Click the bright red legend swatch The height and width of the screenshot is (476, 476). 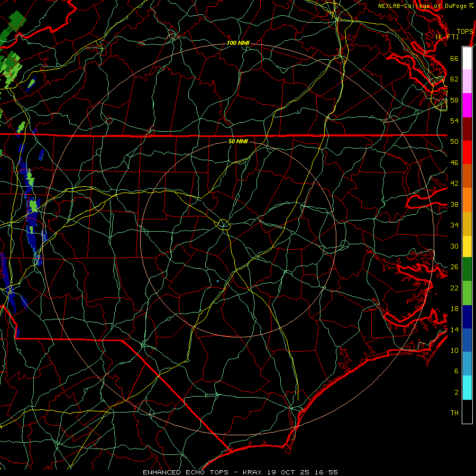pyautogui.click(x=467, y=152)
